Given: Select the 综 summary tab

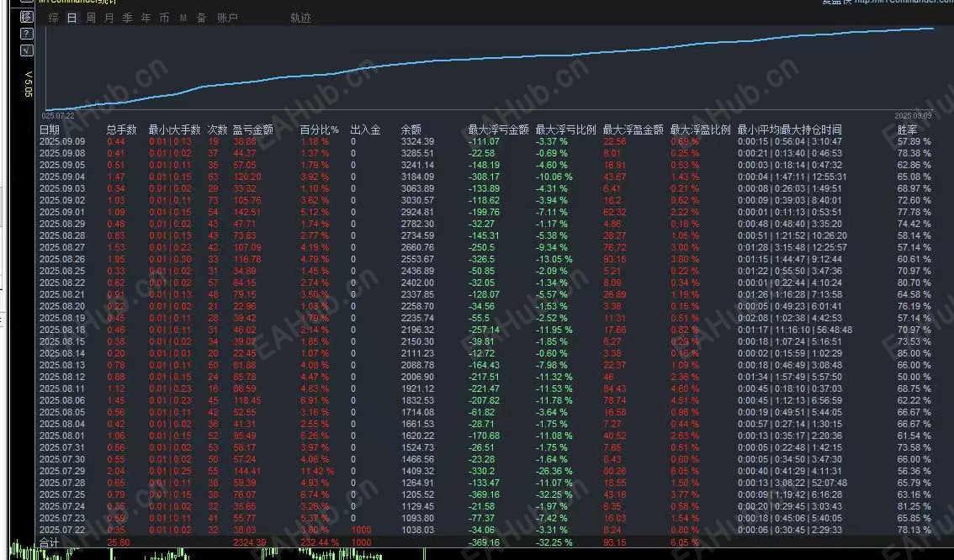Looking at the screenshot, I should 52,17.
